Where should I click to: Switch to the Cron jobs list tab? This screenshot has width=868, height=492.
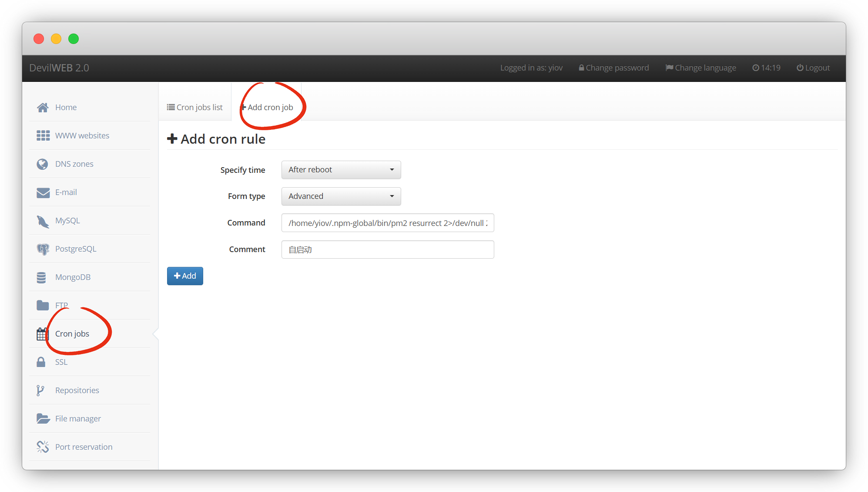point(195,108)
